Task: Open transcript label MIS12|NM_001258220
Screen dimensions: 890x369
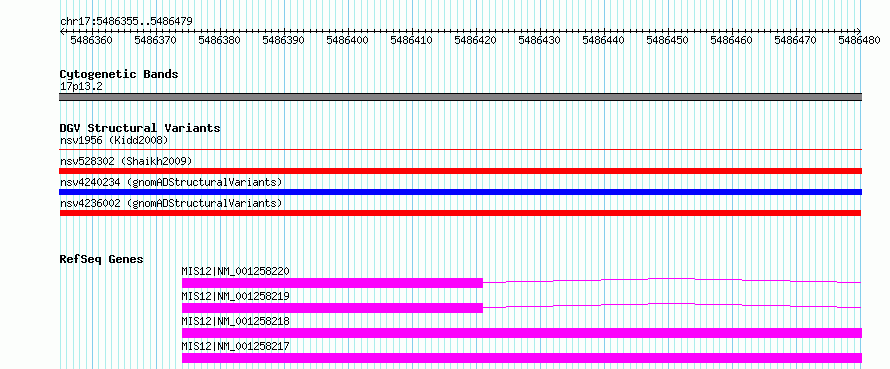Action: point(236,271)
